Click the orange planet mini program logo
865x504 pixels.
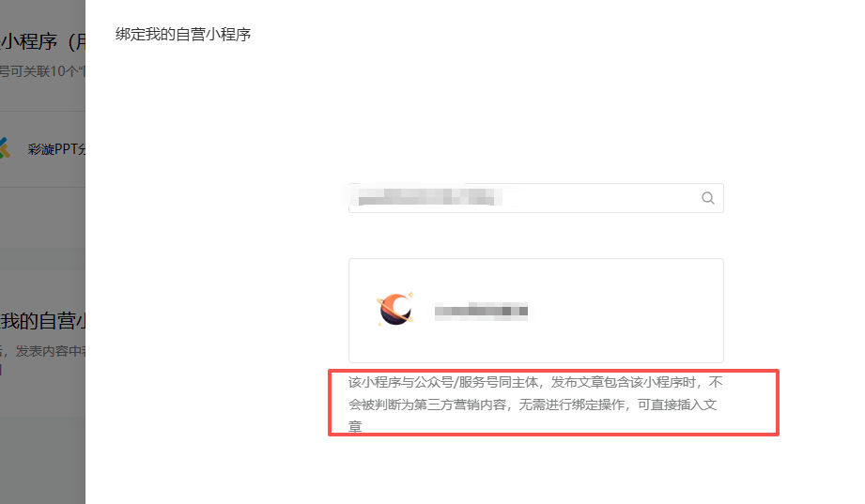(x=395, y=310)
